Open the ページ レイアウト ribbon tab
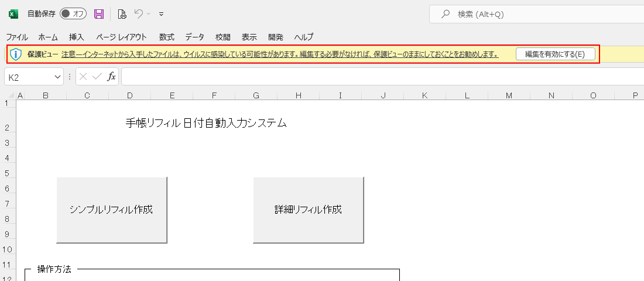The height and width of the screenshot is (281, 644). click(122, 37)
